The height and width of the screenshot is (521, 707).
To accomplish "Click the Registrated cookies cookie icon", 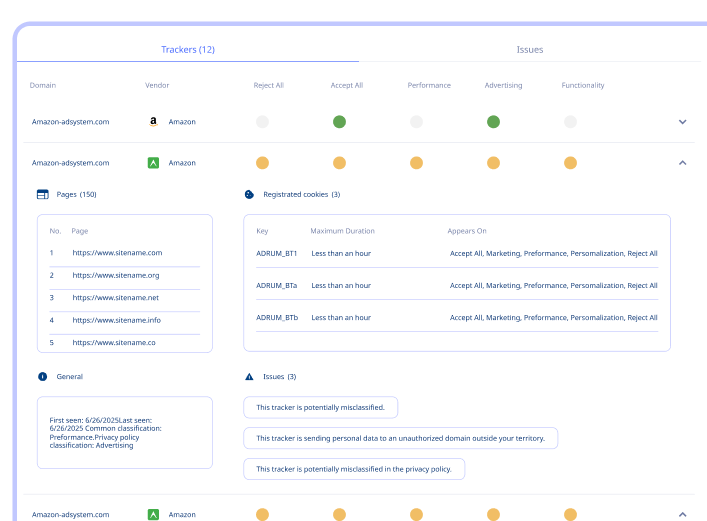I will tap(250, 194).
